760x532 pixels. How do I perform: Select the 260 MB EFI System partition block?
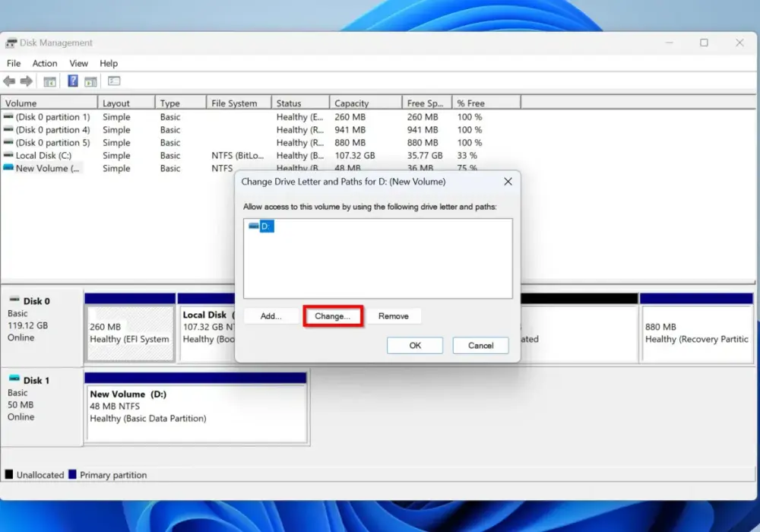point(130,328)
